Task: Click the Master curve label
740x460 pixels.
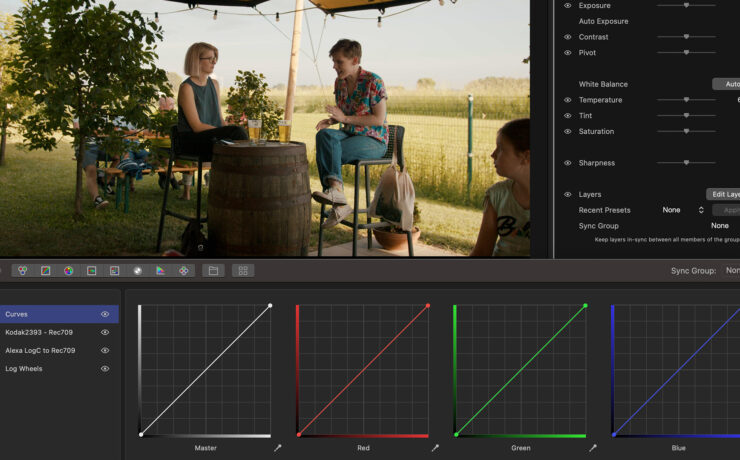Action: [x=205, y=448]
